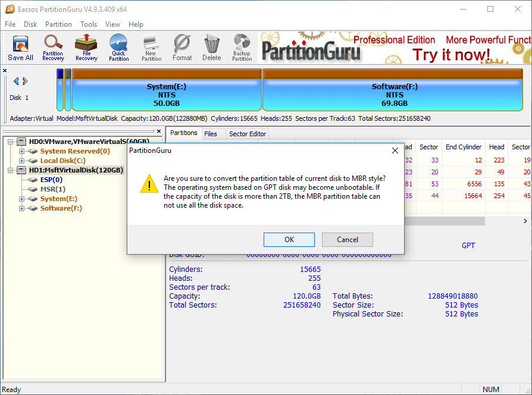The image size is (532, 395).
Task: Open the Tools menu
Action: pos(89,24)
